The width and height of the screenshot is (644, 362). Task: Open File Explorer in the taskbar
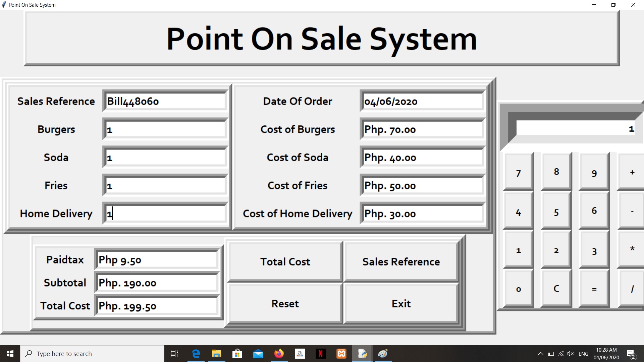(x=217, y=354)
